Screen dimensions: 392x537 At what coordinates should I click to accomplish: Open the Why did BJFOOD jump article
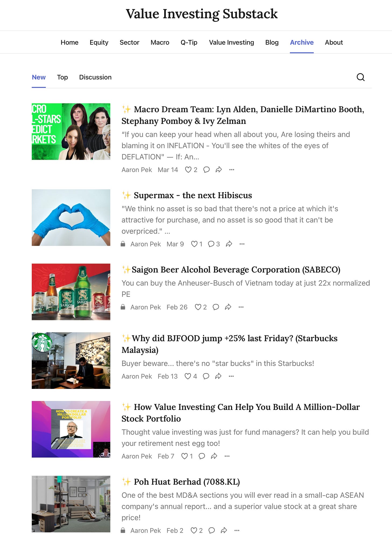[229, 344]
